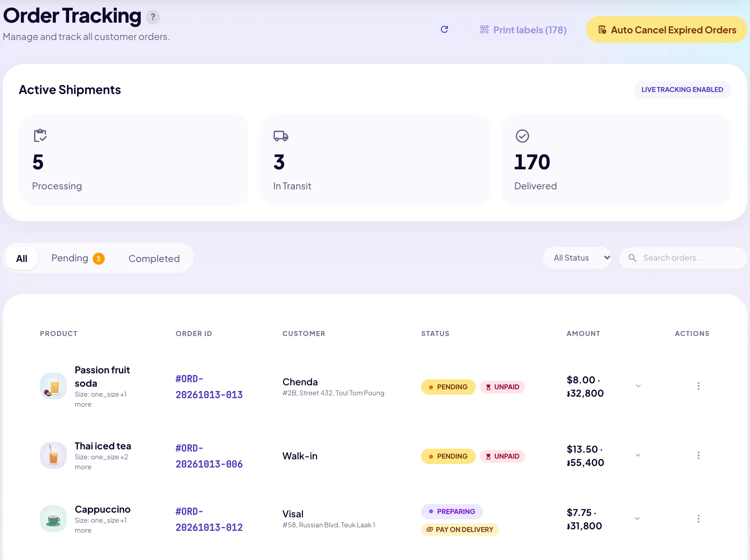Open actions menu for Chenda's order

[x=698, y=386]
